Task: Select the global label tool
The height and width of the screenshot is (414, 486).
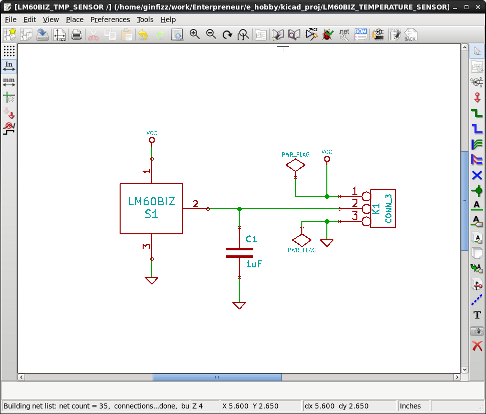Action: pos(477,221)
